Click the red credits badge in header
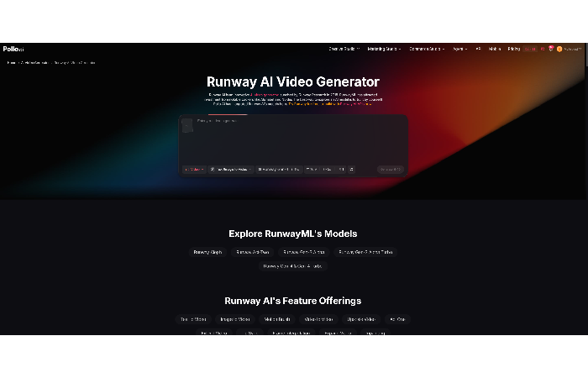The image size is (588, 378). pyautogui.click(x=530, y=49)
